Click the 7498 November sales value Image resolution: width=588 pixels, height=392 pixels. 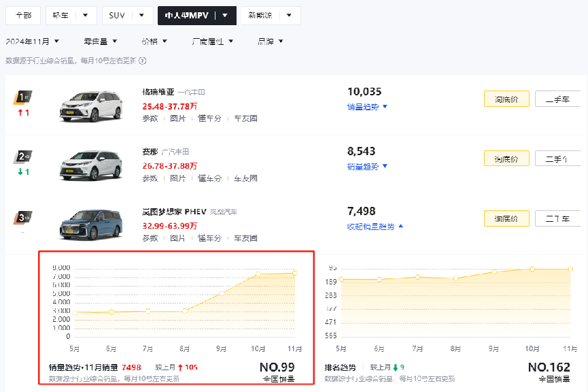pyautogui.click(x=131, y=367)
